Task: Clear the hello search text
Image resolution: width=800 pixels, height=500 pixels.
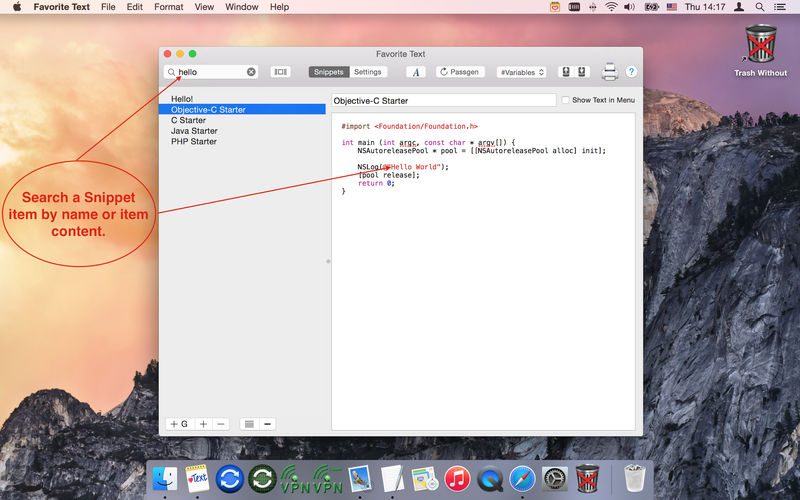Action: [x=251, y=72]
